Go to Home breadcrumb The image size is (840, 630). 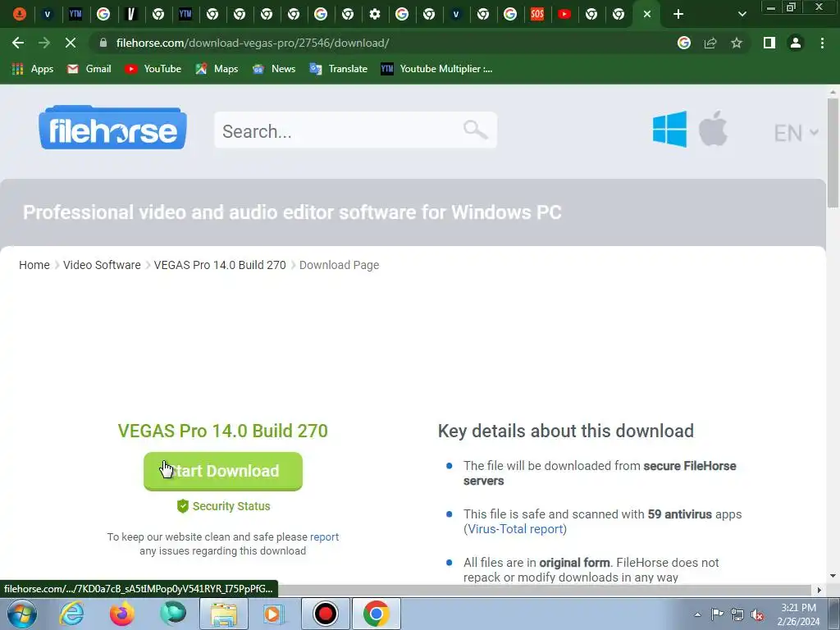click(x=34, y=265)
